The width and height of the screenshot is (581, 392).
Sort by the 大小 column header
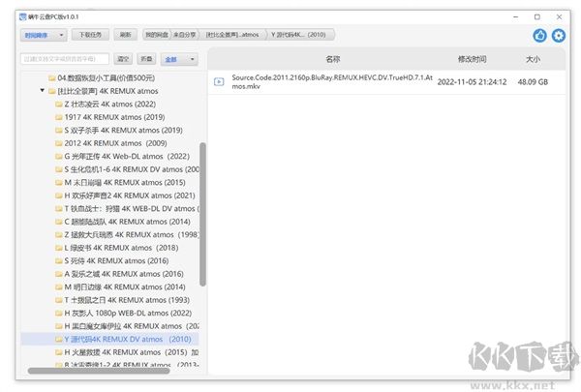coord(533,59)
